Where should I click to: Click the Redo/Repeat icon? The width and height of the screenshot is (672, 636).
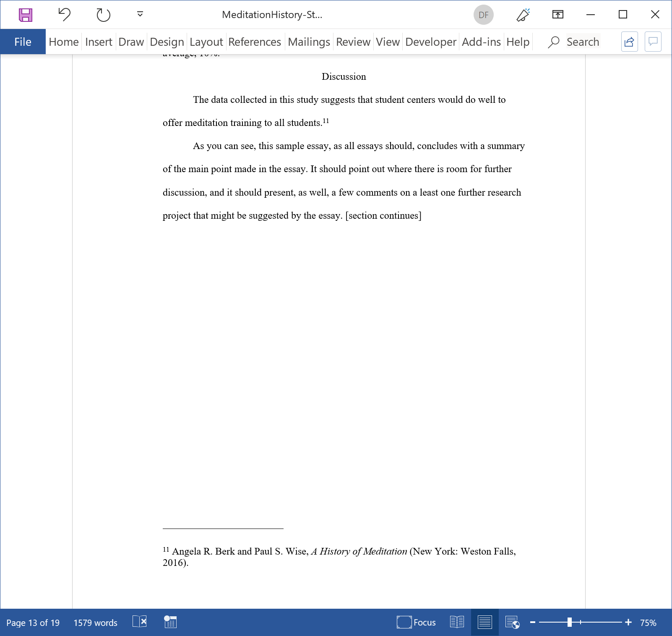[103, 15]
